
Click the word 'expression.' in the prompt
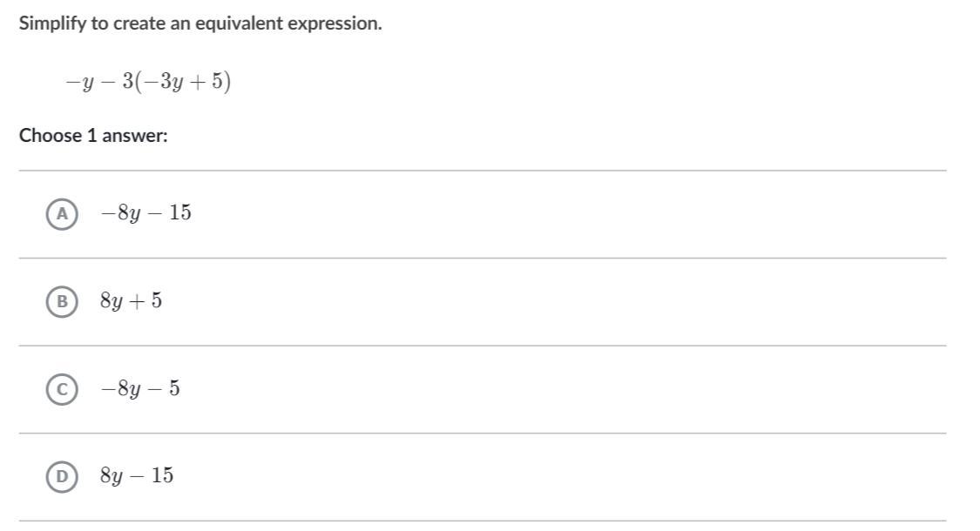point(342,24)
